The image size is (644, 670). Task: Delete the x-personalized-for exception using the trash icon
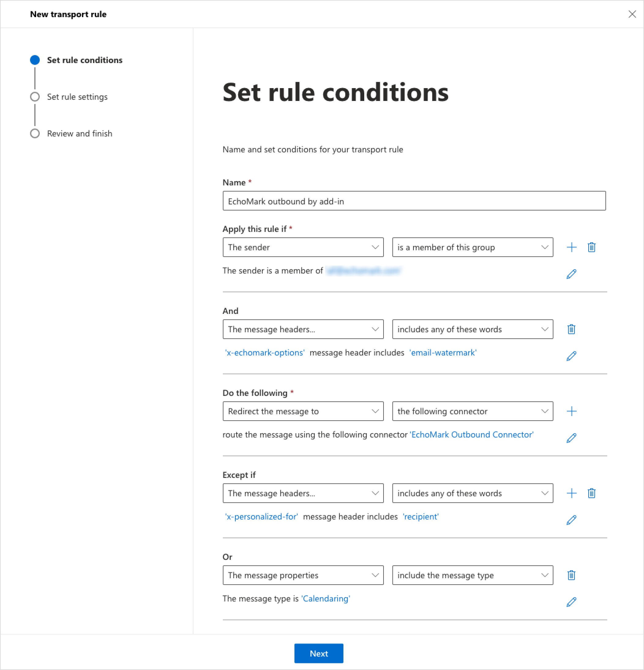[591, 493]
